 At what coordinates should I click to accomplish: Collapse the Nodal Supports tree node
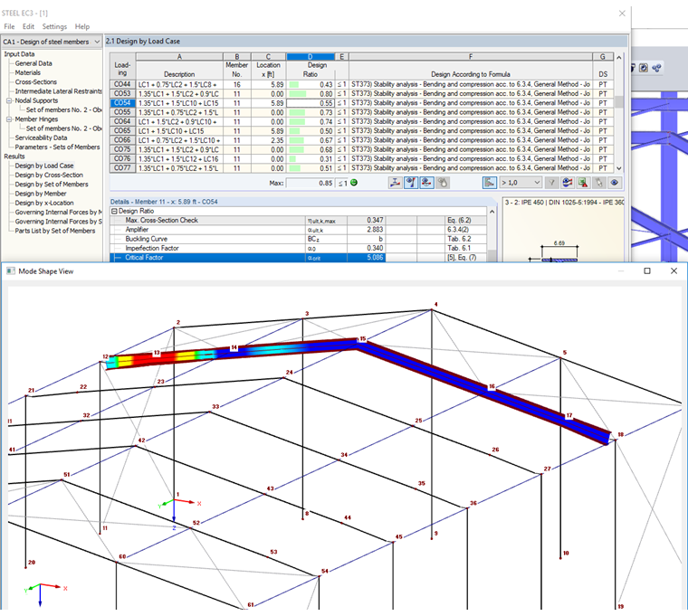tap(9, 100)
